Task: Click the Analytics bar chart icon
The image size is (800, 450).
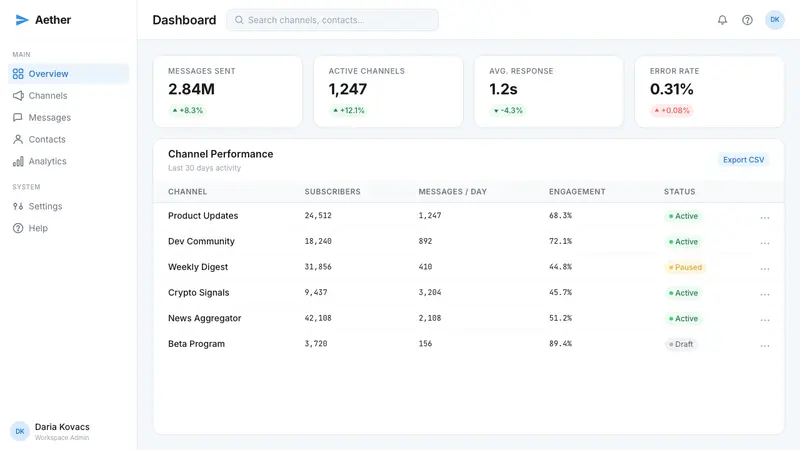Action: pos(18,161)
